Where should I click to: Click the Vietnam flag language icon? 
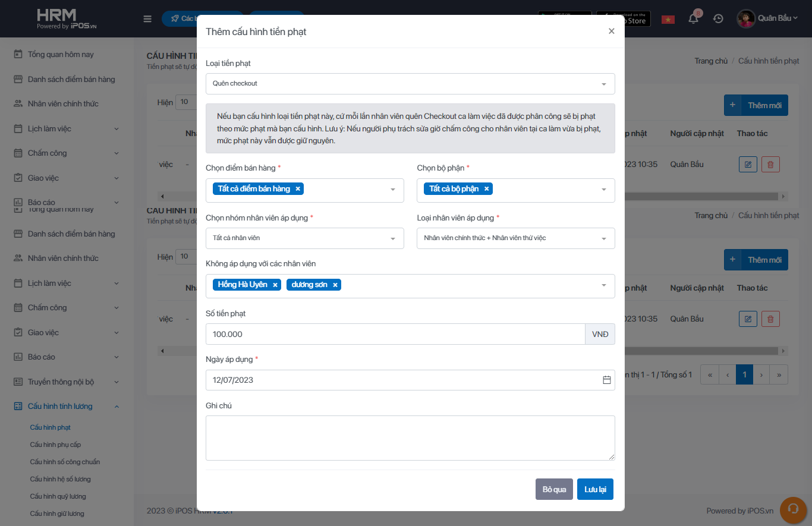click(668, 20)
